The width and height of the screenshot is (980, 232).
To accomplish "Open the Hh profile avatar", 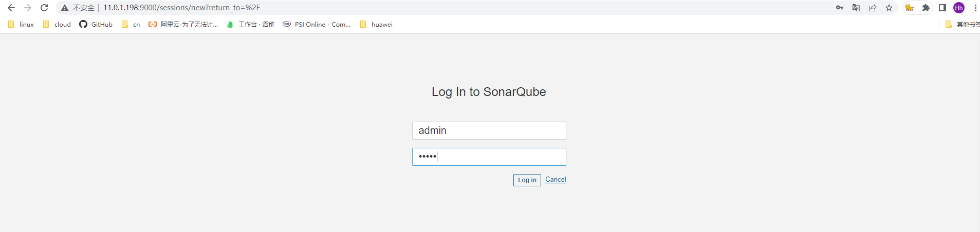I will click(x=959, y=8).
